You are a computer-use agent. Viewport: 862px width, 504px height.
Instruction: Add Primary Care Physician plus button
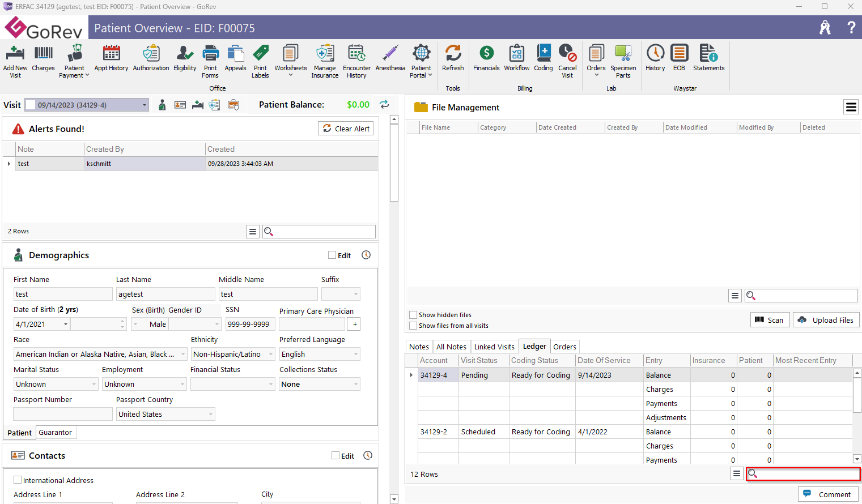[x=355, y=324]
